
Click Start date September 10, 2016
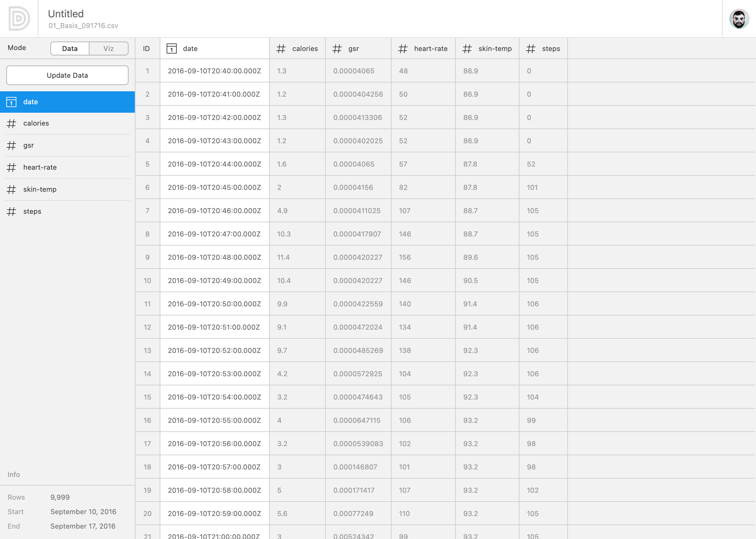(83, 512)
